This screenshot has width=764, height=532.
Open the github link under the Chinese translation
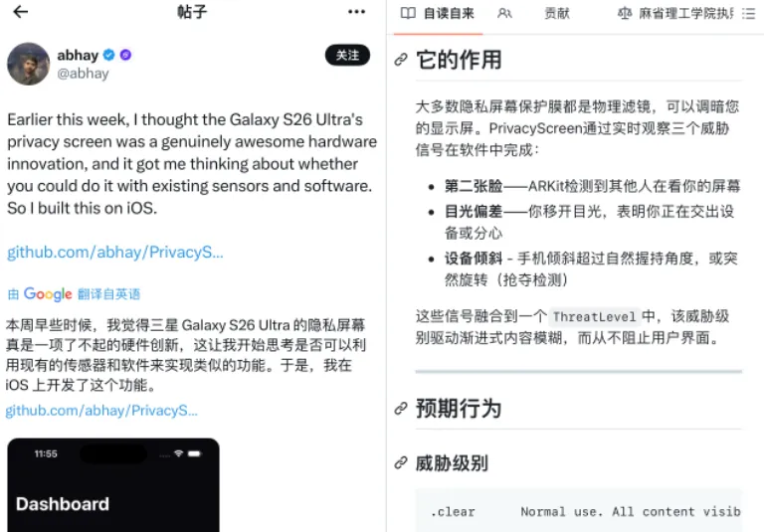(x=101, y=411)
